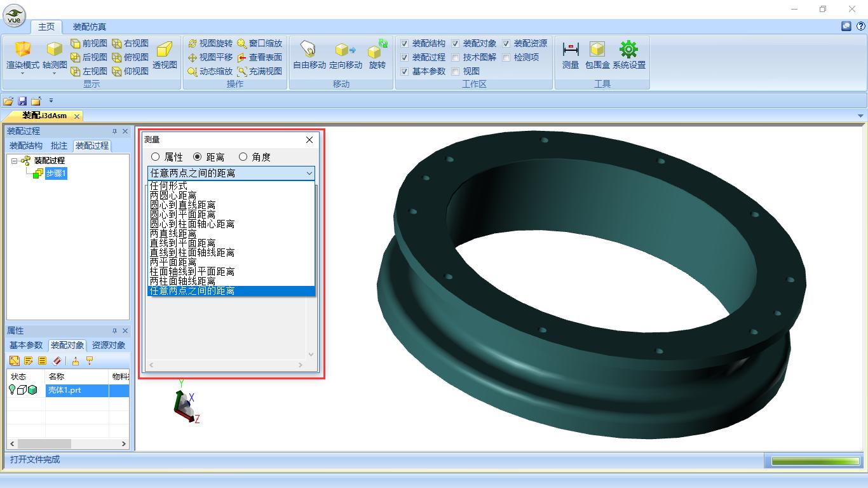Collapse the 装配过程 tree root node
The width and height of the screenshot is (868, 488).
tap(15, 161)
